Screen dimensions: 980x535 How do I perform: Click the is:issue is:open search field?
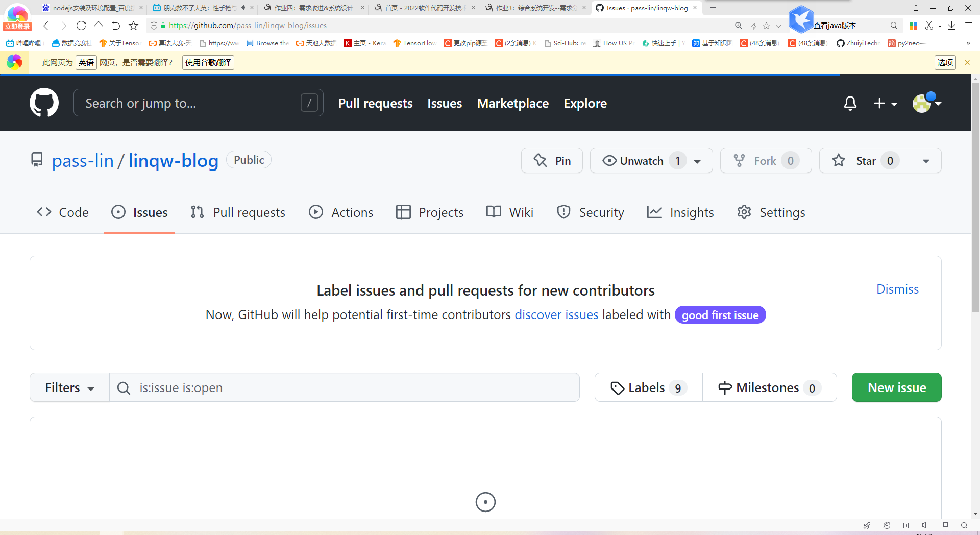(x=352, y=387)
